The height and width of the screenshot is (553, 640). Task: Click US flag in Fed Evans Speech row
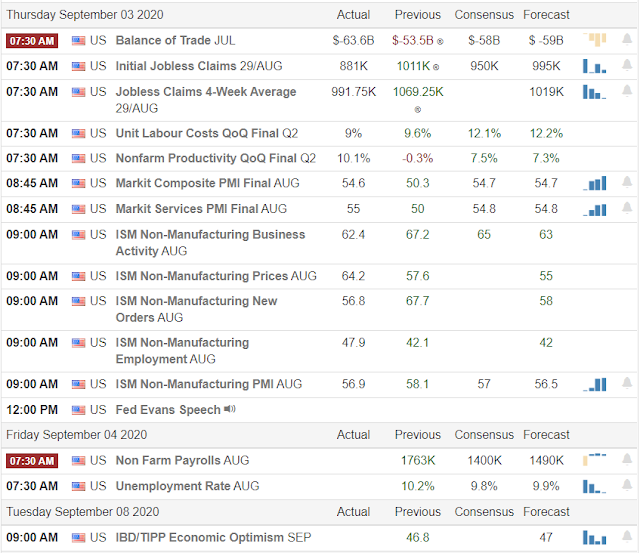click(x=78, y=410)
